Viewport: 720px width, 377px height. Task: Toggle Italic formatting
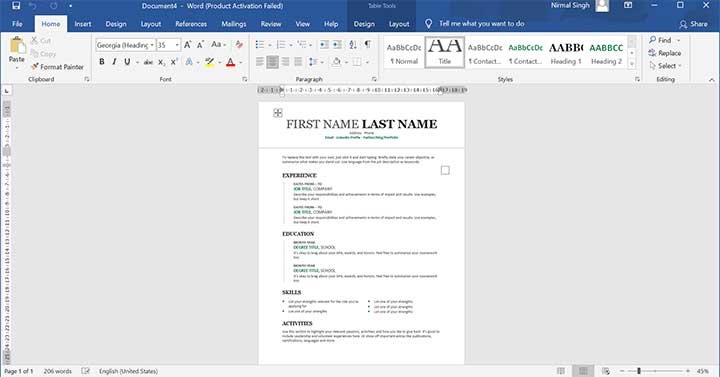coord(114,62)
